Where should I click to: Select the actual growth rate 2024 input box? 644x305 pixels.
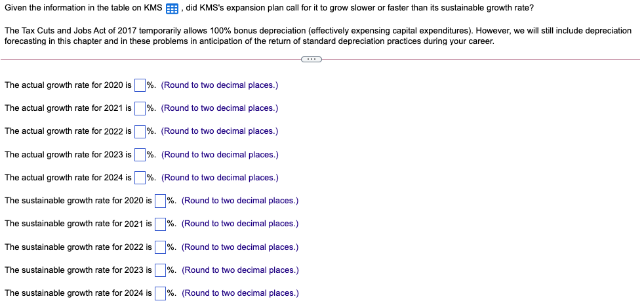coord(140,178)
